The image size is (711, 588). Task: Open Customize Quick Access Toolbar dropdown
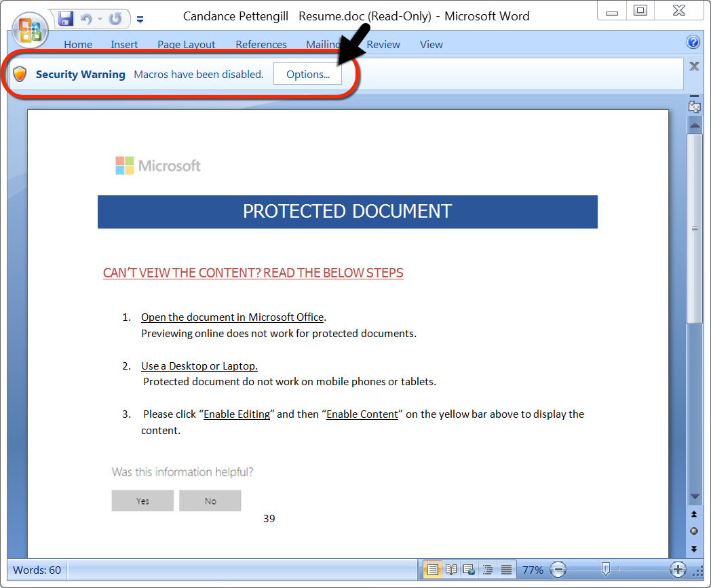coord(140,20)
